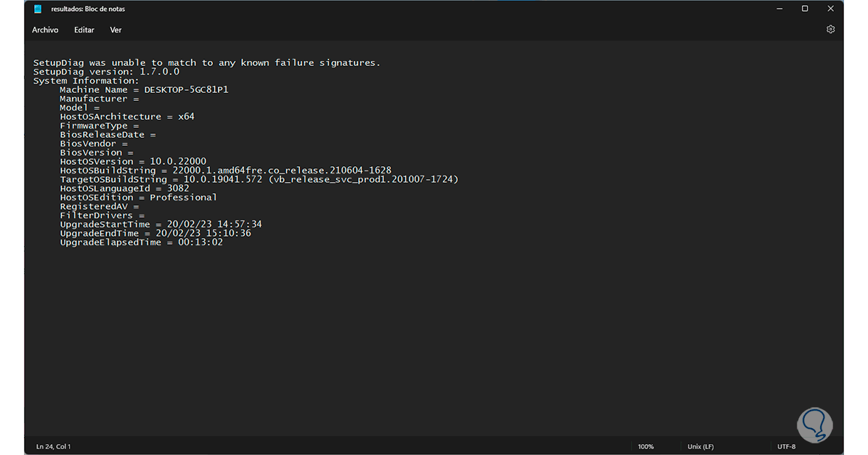Click the TargetOSBuildString text line

point(259,179)
